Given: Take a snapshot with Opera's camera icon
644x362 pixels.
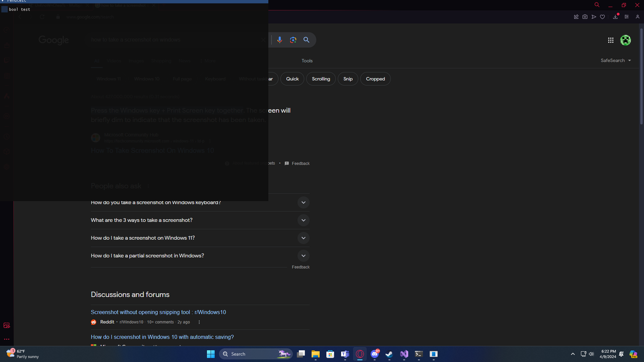Looking at the screenshot, I should [585, 17].
